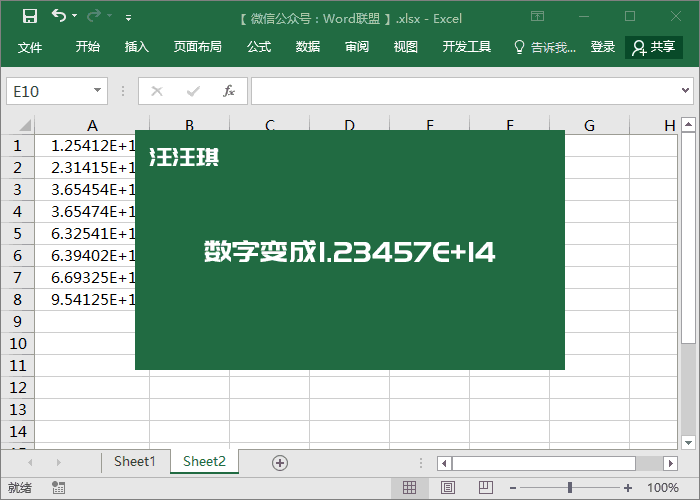Click cell with 6.69325E+1 value
This screenshot has height=500, width=700.
[x=85, y=278]
